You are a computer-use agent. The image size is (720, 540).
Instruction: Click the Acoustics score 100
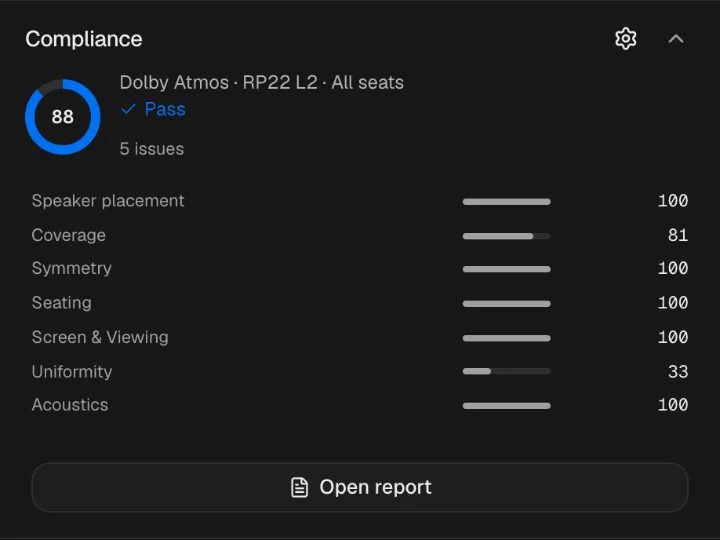pyautogui.click(x=673, y=405)
